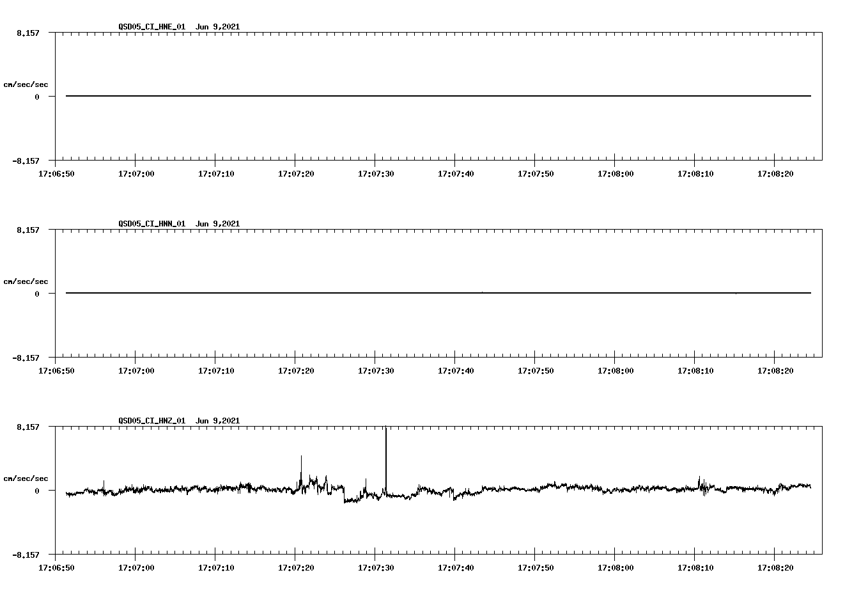Click the 17:06:50 time label under HNN plot
The image size is (868, 591).
(x=56, y=370)
